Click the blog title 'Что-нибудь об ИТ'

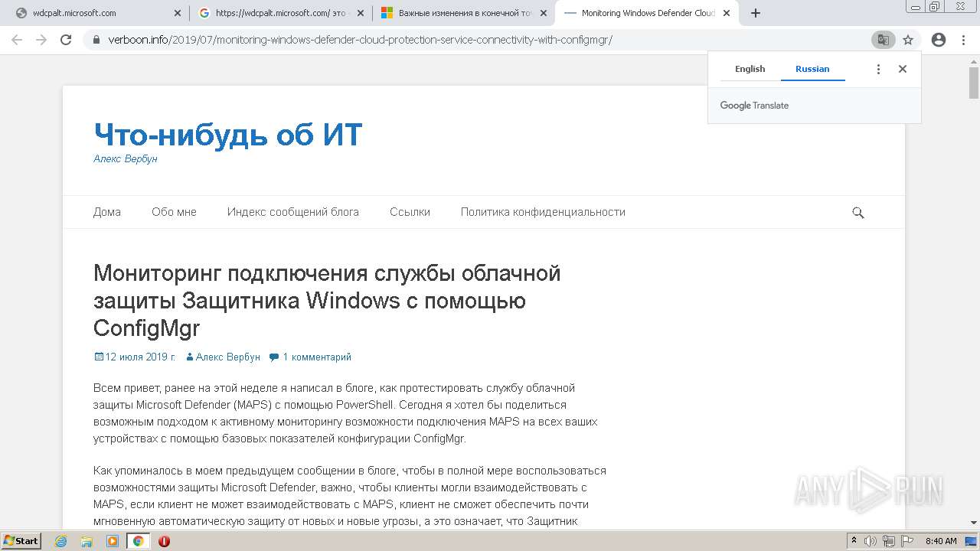click(227, 135)
